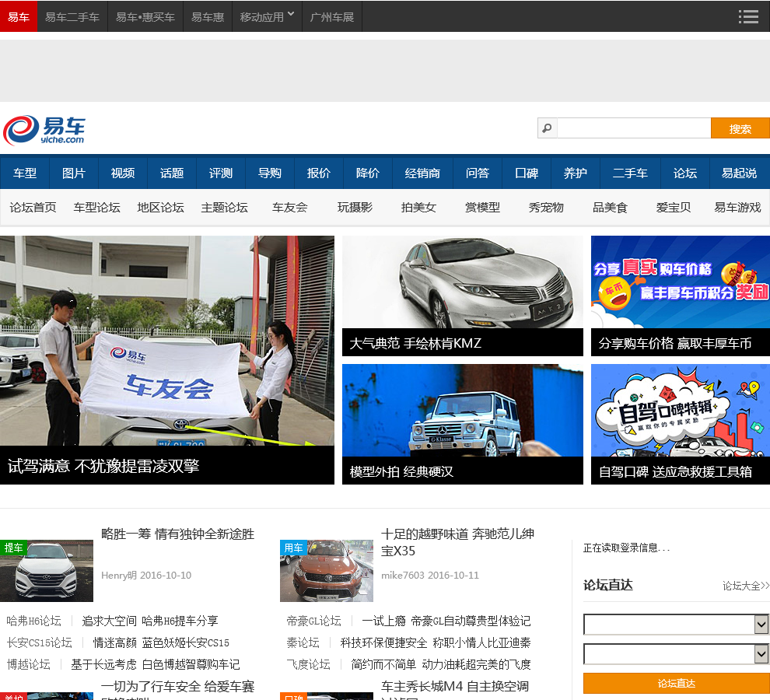Open 易车二手车 in top bar
Screen dimensions: 770x700
72,16
